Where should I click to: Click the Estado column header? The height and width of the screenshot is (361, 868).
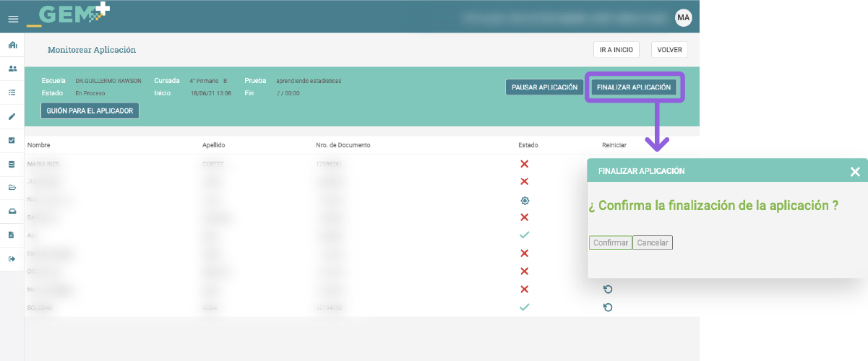pyautogui.click(x=528, y=145)
